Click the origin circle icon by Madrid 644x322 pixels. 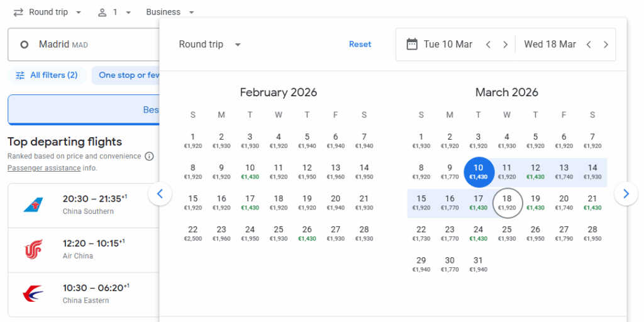click(x=25, y=45)
